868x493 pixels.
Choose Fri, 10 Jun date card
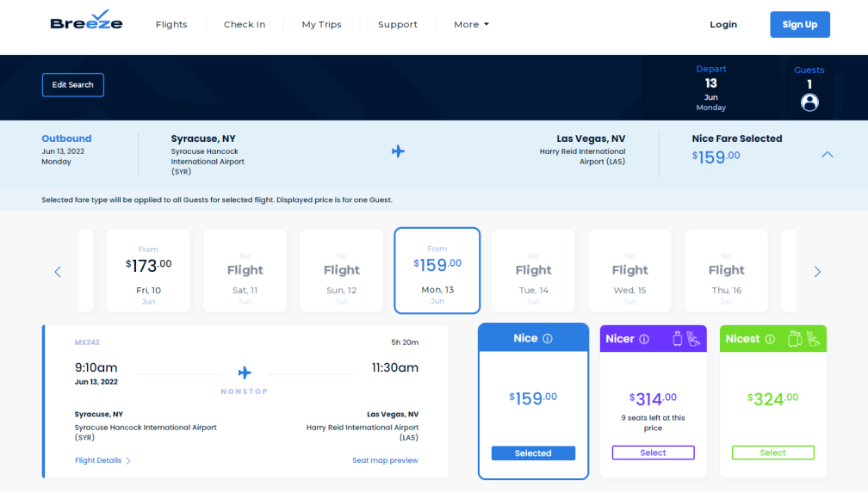(148, 270)
